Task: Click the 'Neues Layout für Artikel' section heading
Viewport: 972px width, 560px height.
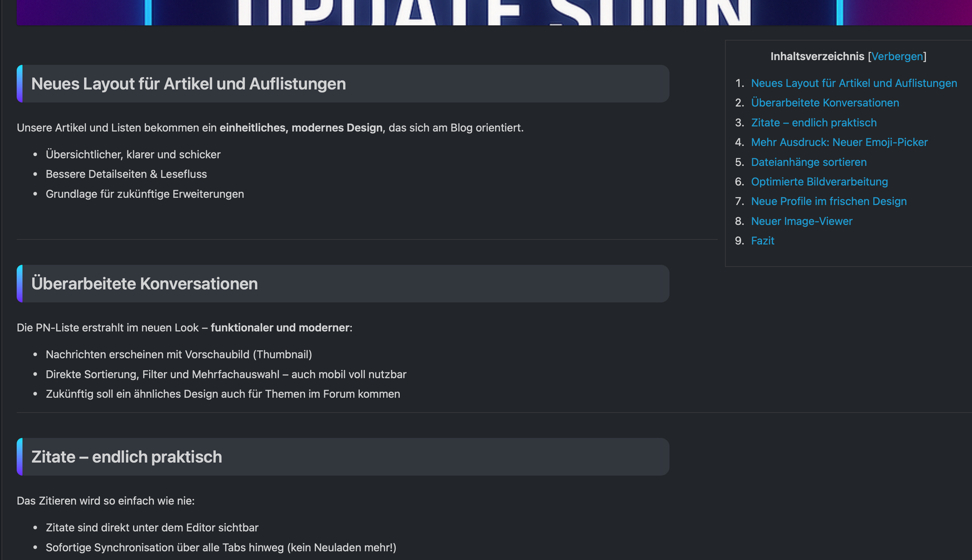Action: tap(188, 84)
